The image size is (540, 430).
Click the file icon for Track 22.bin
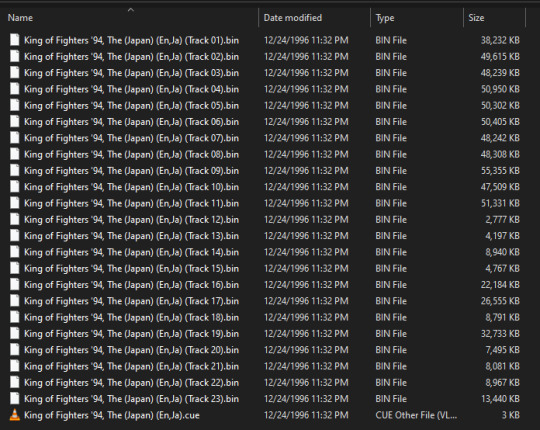click(x=14, y=382)
